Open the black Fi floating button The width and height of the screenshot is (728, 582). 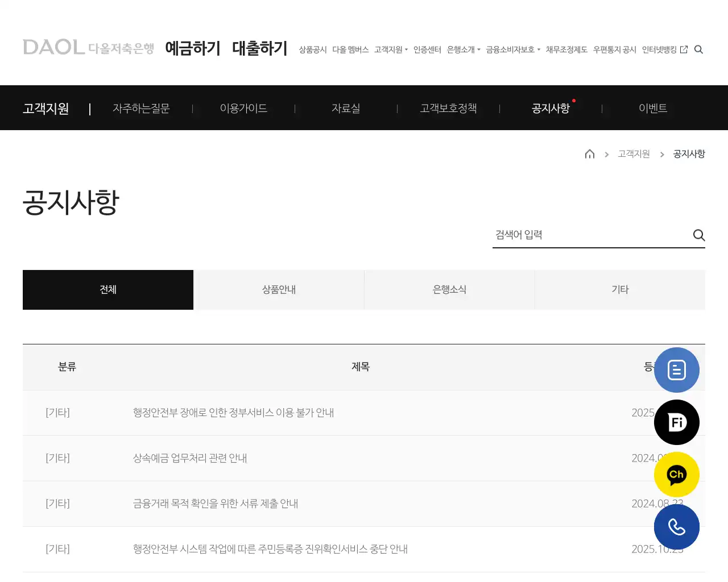677,422
